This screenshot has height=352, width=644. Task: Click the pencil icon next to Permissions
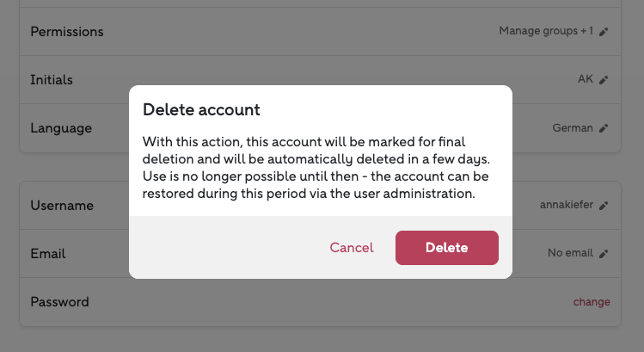(604, 32)
